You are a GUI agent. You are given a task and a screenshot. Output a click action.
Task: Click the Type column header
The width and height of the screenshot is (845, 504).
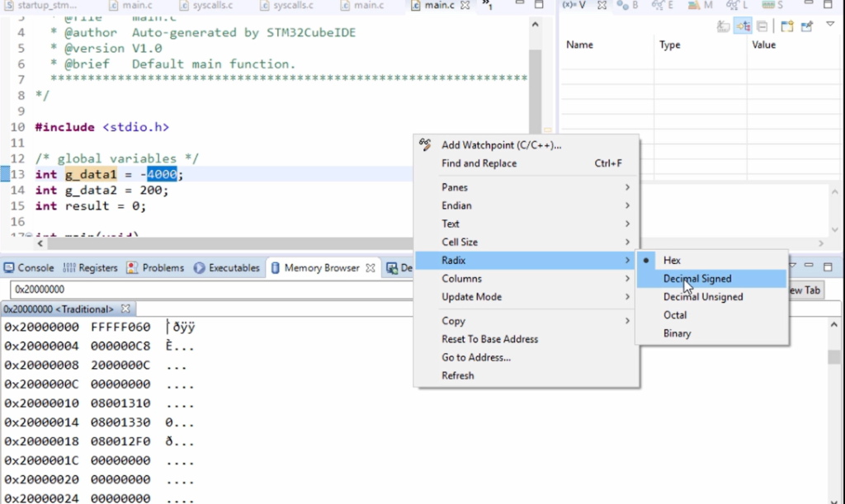pyautogui.click(x=670, y=45)
